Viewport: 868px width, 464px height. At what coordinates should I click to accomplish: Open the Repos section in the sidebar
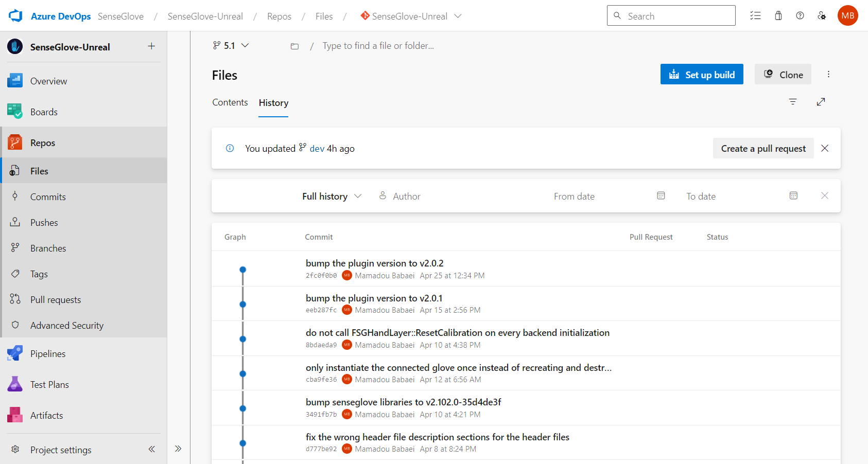[x=42, y=142]
